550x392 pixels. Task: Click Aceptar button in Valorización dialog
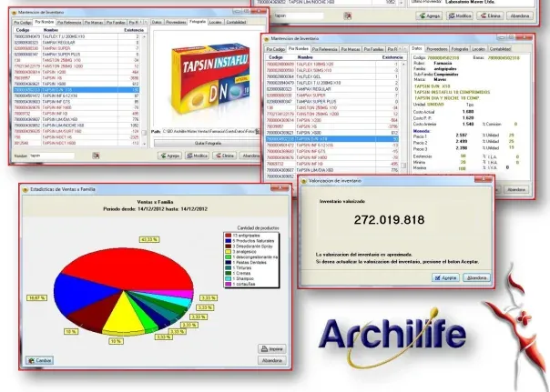tap(445, 277)
